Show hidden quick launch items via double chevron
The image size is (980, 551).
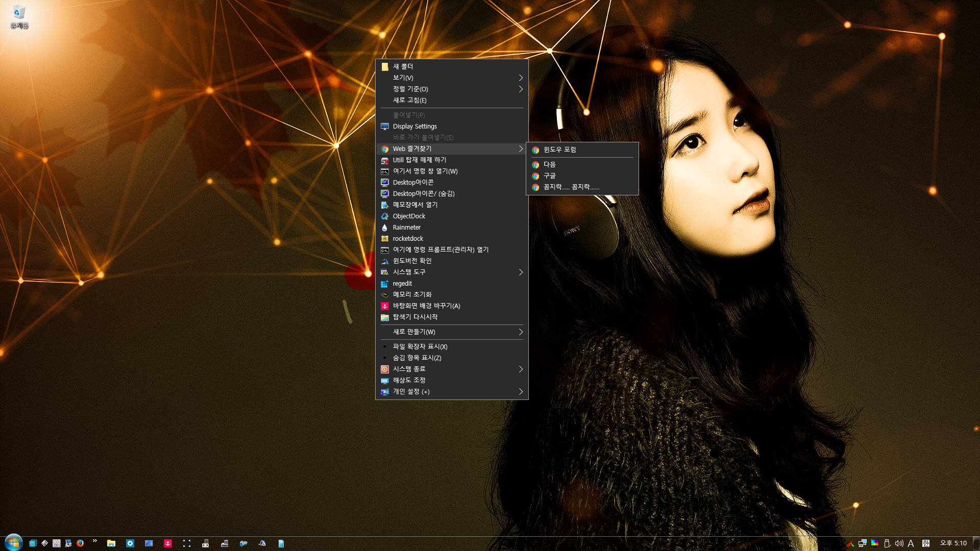94,541
